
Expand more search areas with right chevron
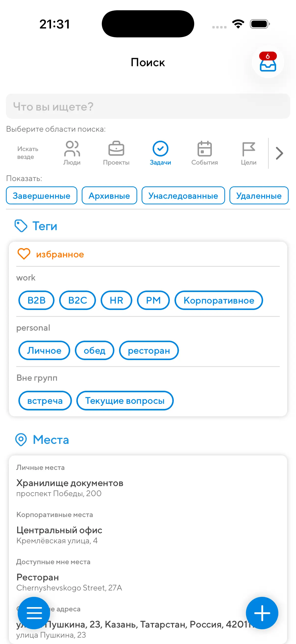pyautogui.click(x=279, y=153)
